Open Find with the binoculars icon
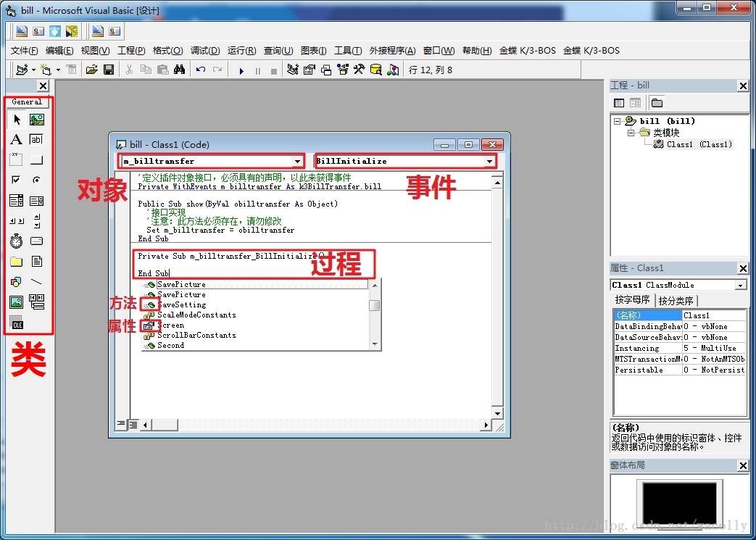756x540 pixels. (179, 70)
